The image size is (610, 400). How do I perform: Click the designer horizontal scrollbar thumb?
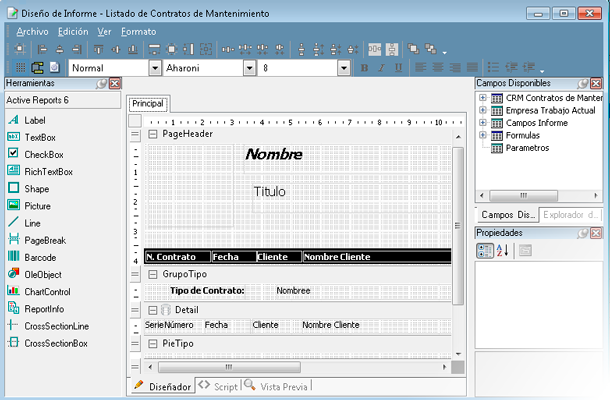pos(229,367)
